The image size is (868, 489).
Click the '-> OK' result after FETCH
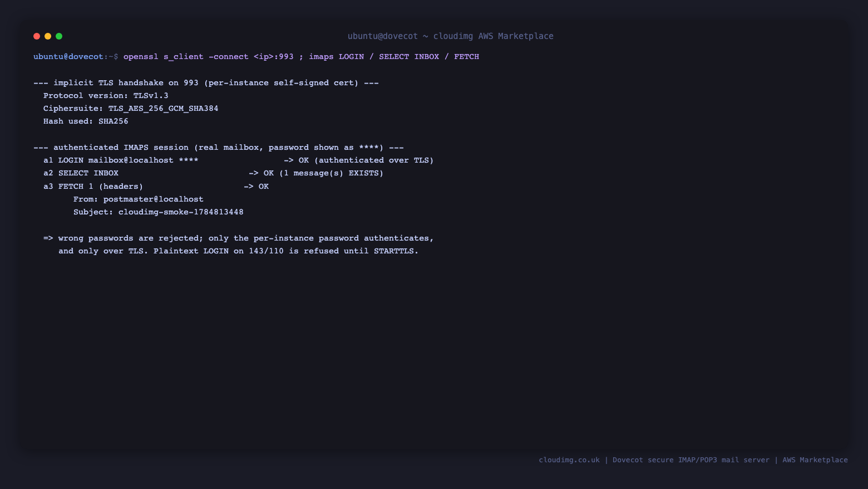point(256,187)
